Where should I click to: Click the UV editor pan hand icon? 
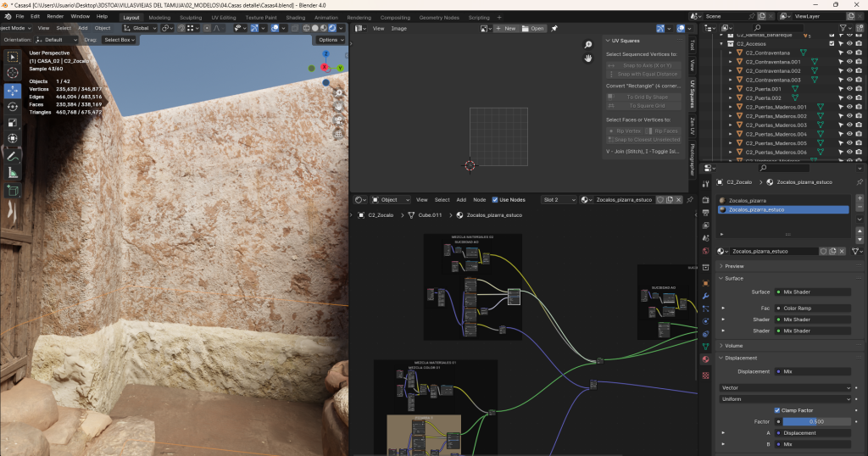[588, 58]
